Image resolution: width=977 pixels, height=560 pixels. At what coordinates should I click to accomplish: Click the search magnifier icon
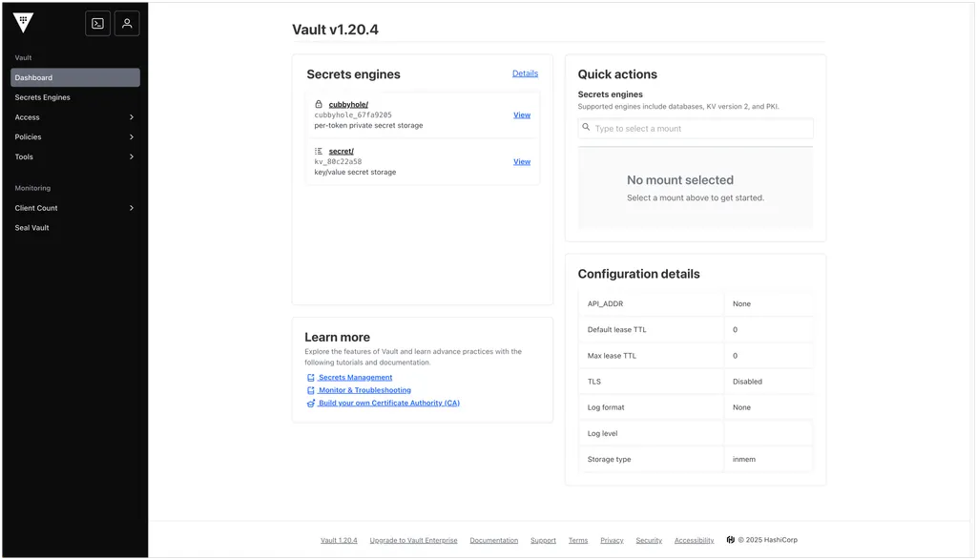[586, 127]
